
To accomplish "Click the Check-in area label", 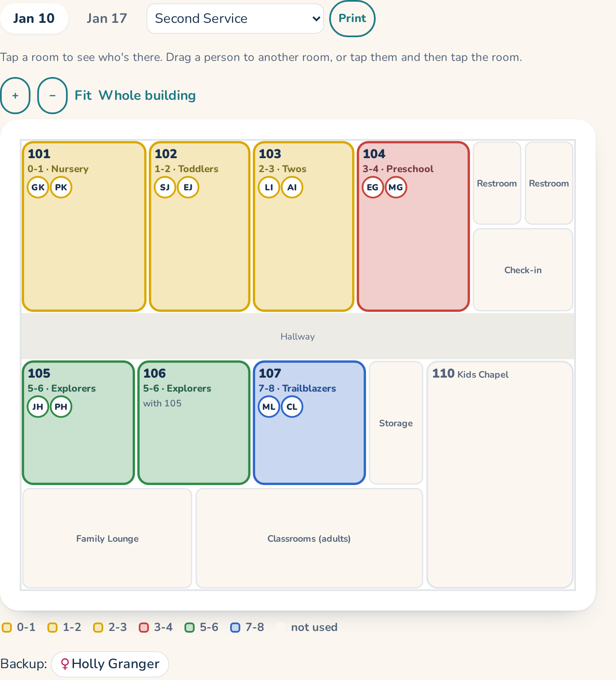I will pos(523,270).
